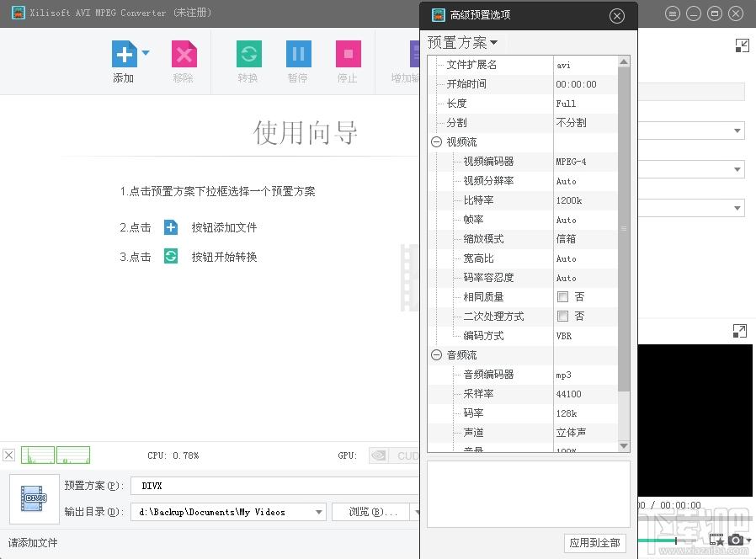This screenshot has width=756, height=559.
Task: Collapse the 视频流 tree section
Action: (436, 142)
